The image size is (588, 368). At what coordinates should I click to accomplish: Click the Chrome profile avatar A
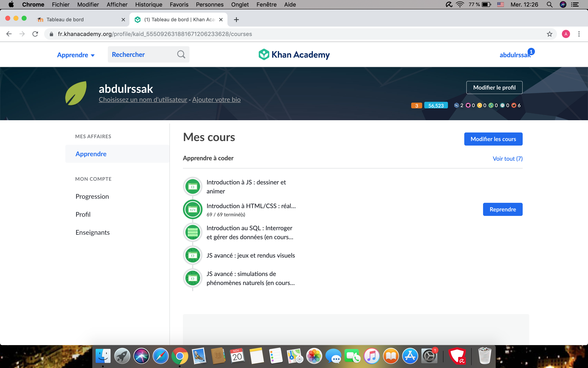(x=566, y=34)
